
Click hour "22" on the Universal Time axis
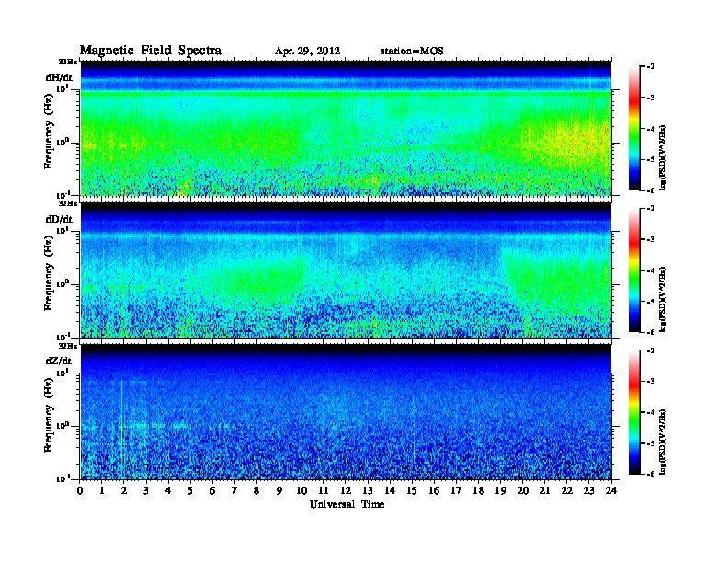click(567, 490)
